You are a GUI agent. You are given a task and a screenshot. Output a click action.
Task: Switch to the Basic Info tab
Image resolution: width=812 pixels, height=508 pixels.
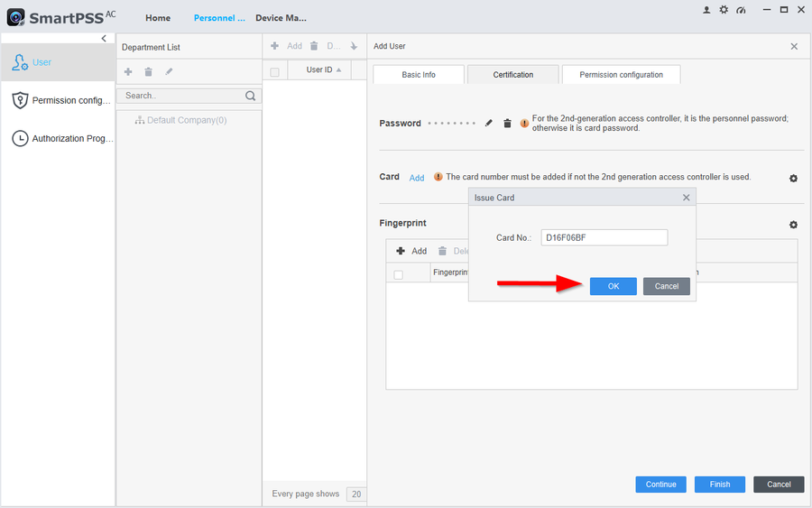(x=419, y=75)
